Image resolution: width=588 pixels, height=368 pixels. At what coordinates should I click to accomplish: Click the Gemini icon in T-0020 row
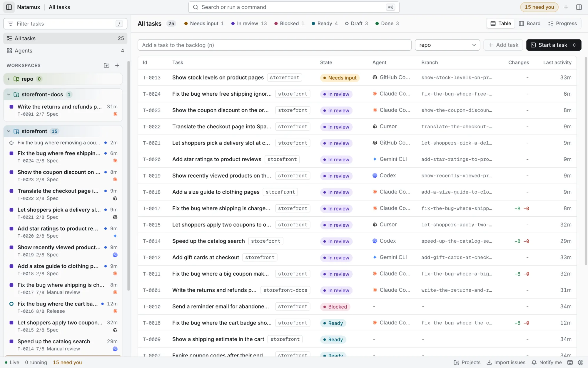click(375, 159)
